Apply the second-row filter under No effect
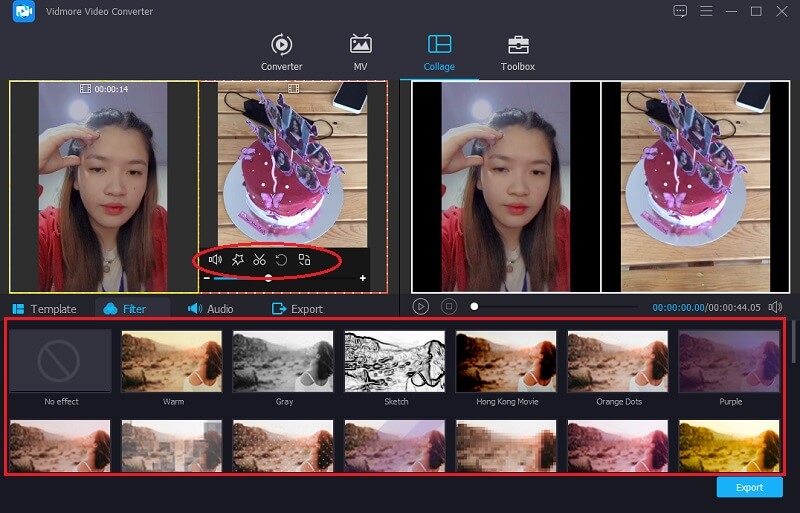The width and height of the screenshot is (800, 513). coord(60,446)
